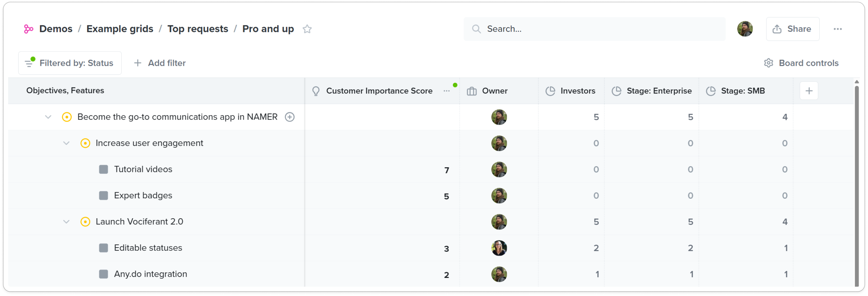Open Board controls via the gear icon
868x296 pixels.
coord(768,63)
